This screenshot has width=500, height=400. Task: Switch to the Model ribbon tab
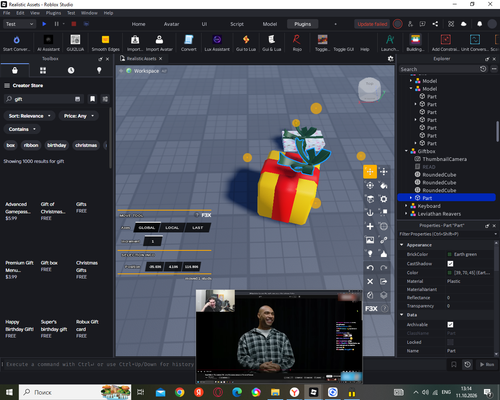(x=270, y=24)
